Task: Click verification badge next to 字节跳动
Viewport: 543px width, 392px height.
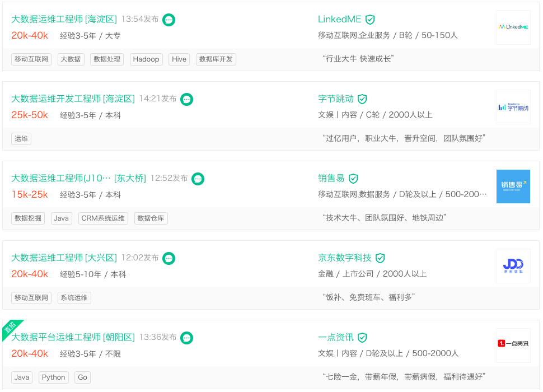Action: (362, 99)
